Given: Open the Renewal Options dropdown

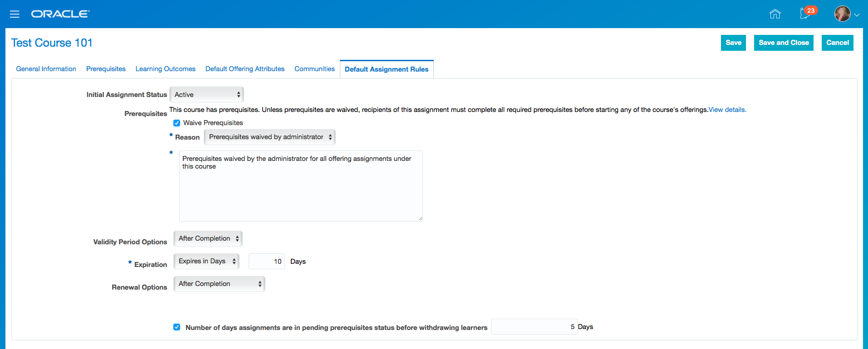Looking at the screenshot, I should click(219, 284).
